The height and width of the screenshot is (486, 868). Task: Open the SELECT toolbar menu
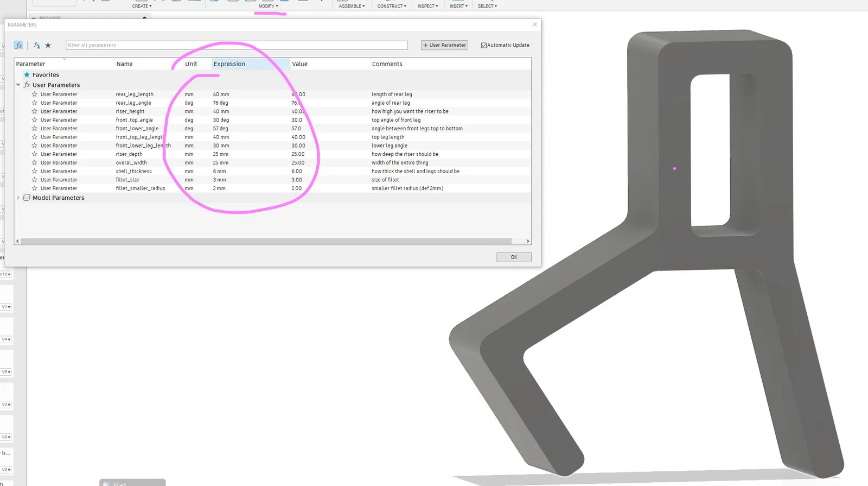tap(487, 6)
